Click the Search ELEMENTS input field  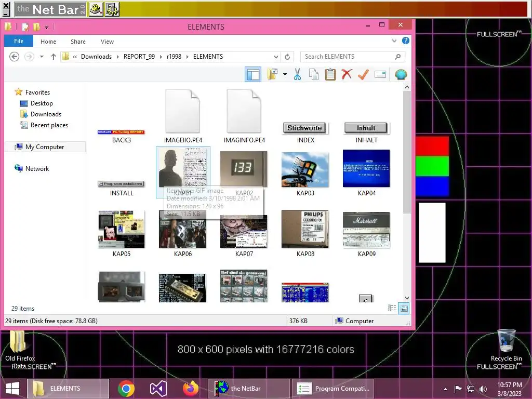pos(352,57)
